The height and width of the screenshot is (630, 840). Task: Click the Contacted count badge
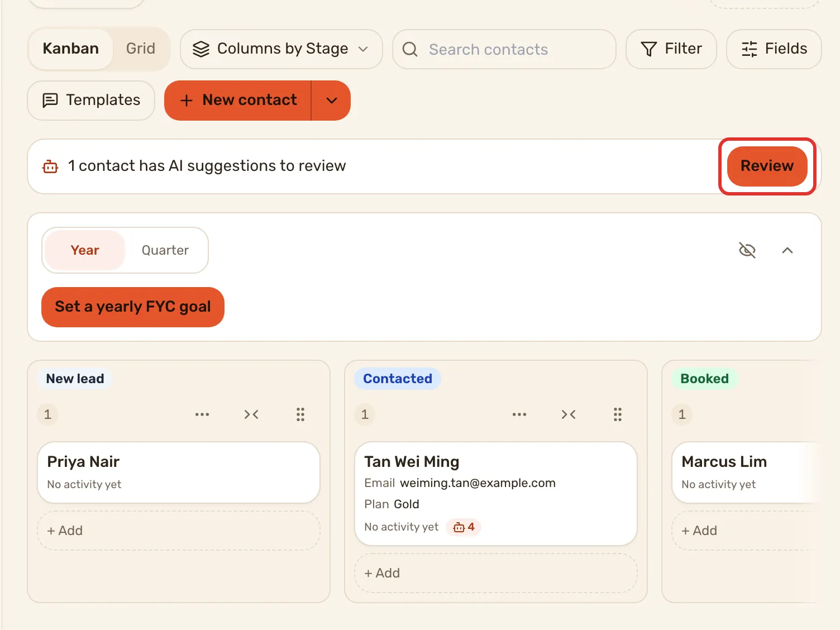pos(365,414)
